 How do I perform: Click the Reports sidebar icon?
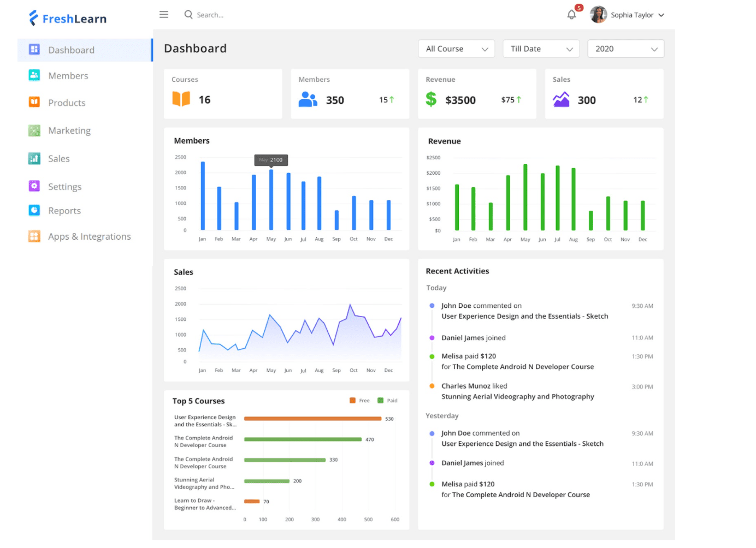34,210
